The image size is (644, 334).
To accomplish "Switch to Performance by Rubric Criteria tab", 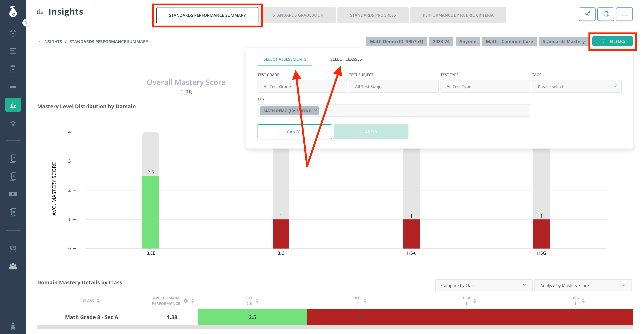I will 458,15.
